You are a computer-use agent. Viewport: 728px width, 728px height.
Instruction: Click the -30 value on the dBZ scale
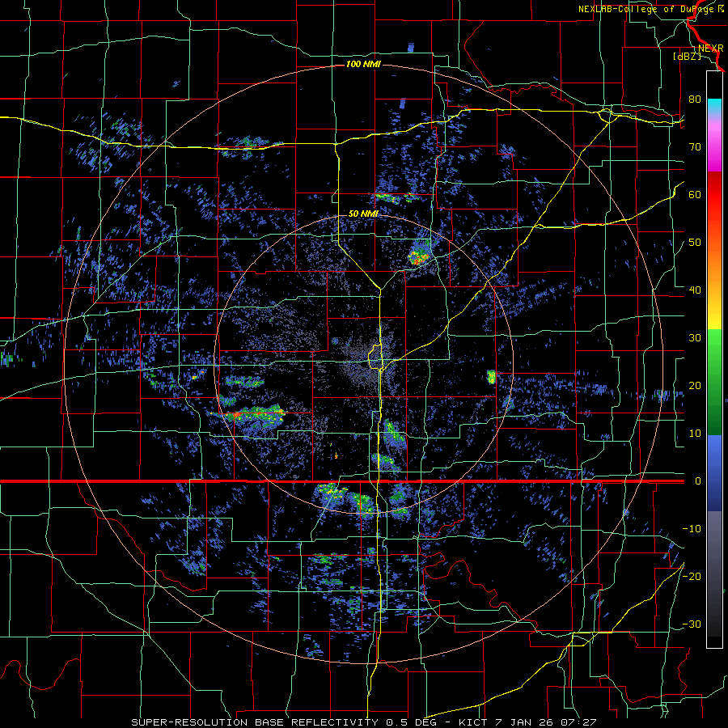tap(692, 624)
